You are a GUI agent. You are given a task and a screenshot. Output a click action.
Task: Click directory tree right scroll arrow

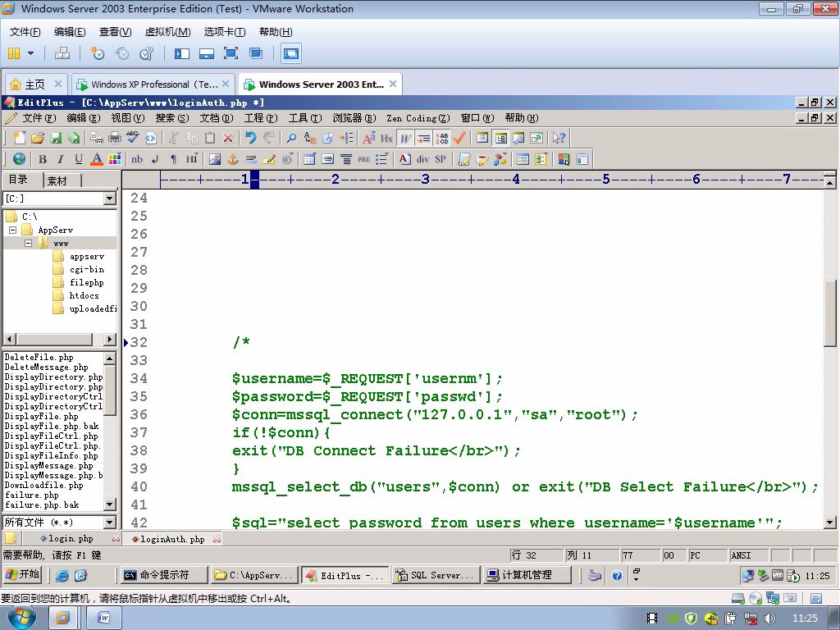tap(109, 339)
